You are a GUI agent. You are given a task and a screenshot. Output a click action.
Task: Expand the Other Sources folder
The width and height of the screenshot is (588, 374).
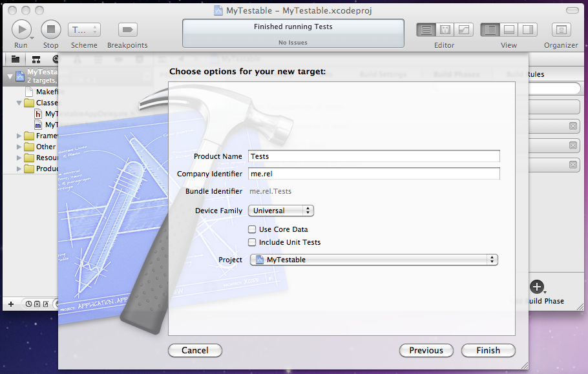pyautogui.click(x=19, y=147)
